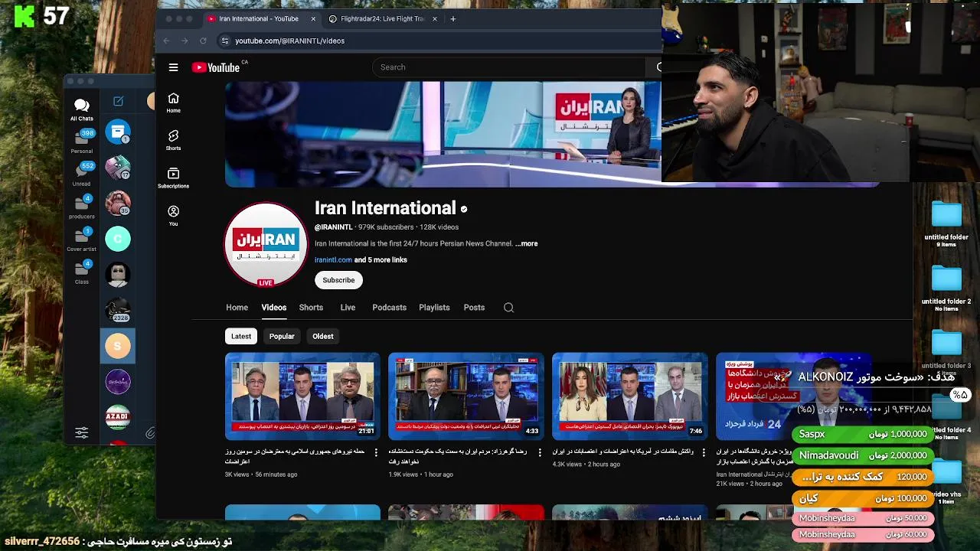Open options menu for 21:01 video
This screenshot has width=980, height=551.
click(376, 453)
